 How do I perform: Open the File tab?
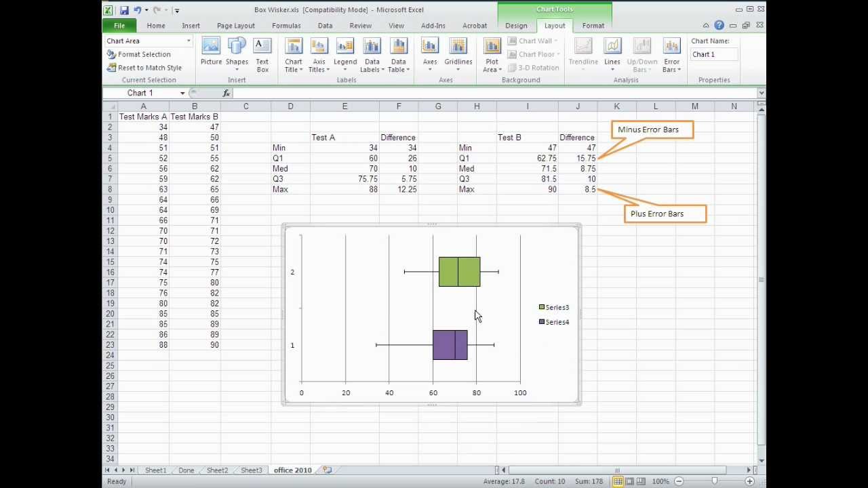pos(119,26)
